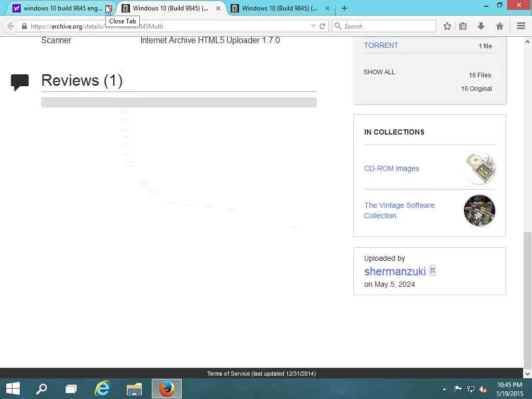Click the muted volume tray icon
The image size is (532, 399).
point(483,389)
